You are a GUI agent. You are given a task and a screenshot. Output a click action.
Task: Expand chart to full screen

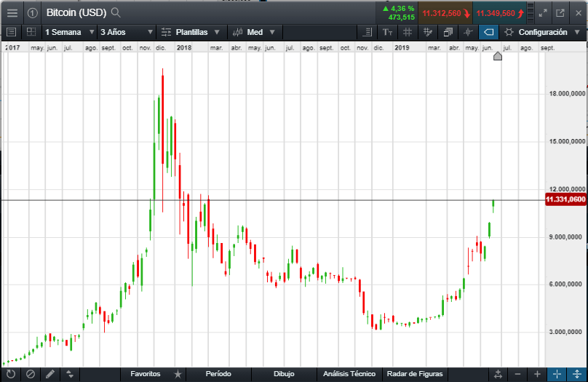click(x=543, y=13)
